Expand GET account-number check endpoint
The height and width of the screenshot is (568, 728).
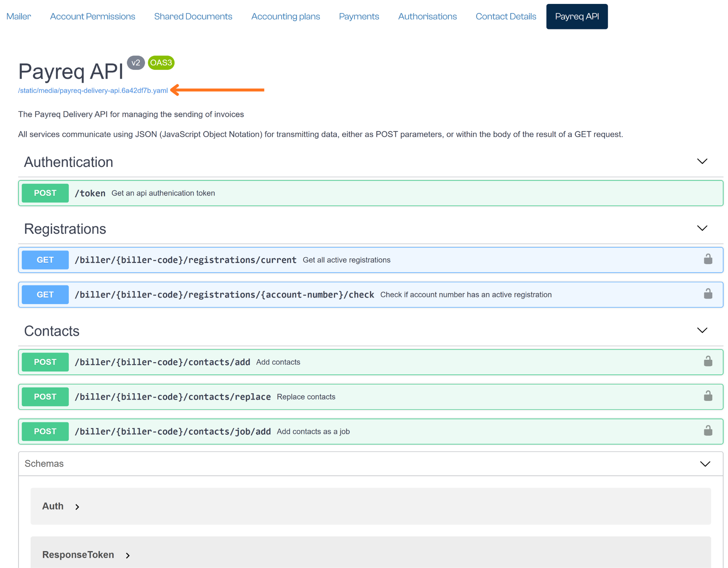coord(370,295)
